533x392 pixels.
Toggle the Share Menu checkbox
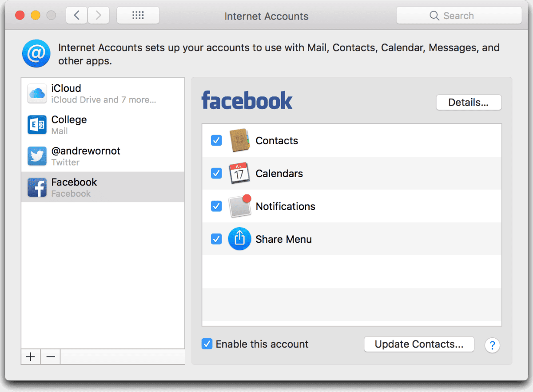coord(216,239)
